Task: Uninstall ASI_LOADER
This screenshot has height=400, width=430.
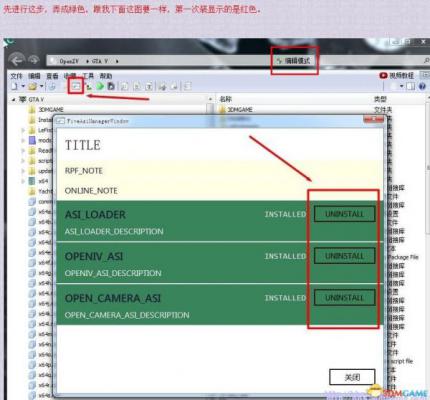Action: (345, 214)
